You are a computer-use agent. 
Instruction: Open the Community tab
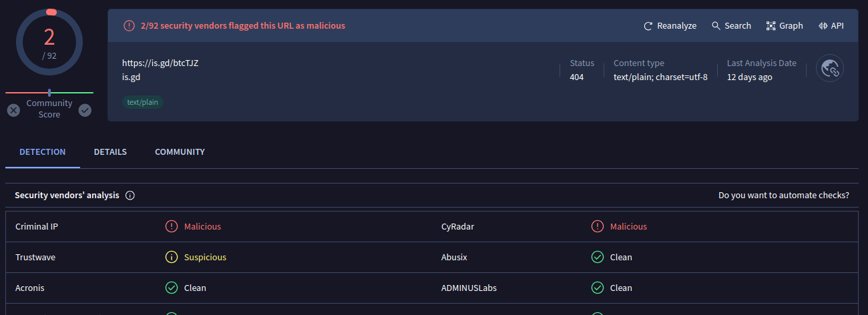[180, 152]
